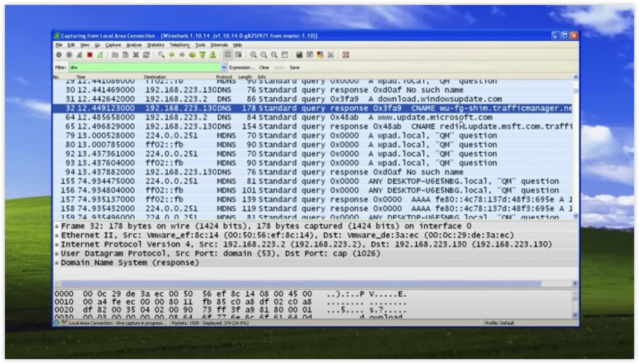This screenshot has height=364, width=639.
Task: Expand the Frame 32 details node
Action: 57,226
